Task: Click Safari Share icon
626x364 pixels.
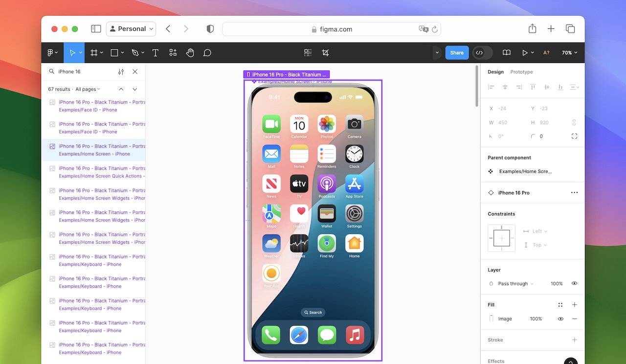Action: point(532,29)
